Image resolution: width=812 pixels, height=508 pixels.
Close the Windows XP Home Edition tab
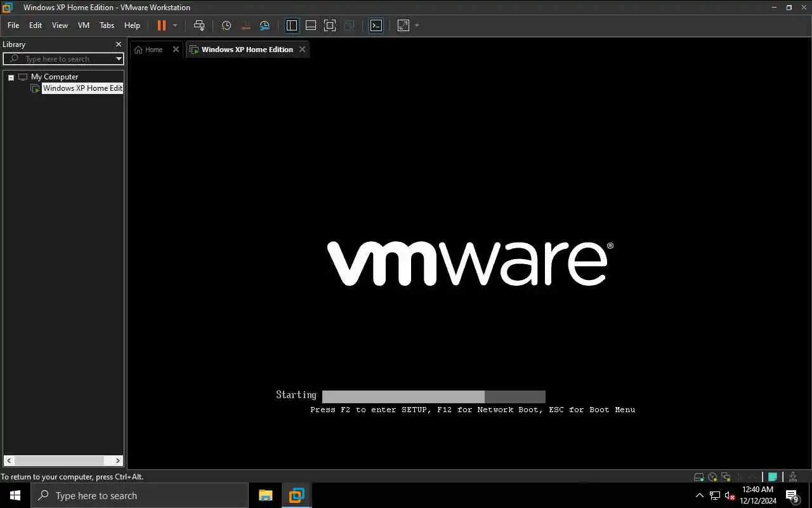pos(302,50)
